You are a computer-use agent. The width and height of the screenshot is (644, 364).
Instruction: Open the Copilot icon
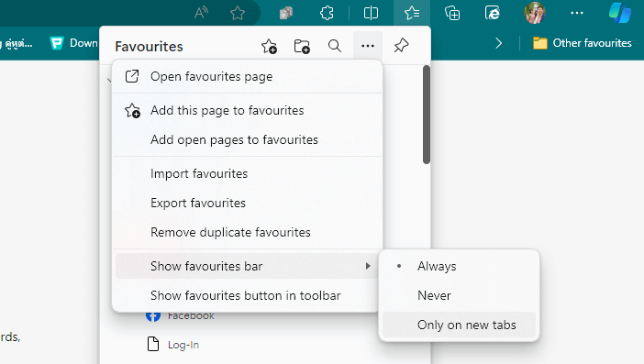[x=620, y=13]
